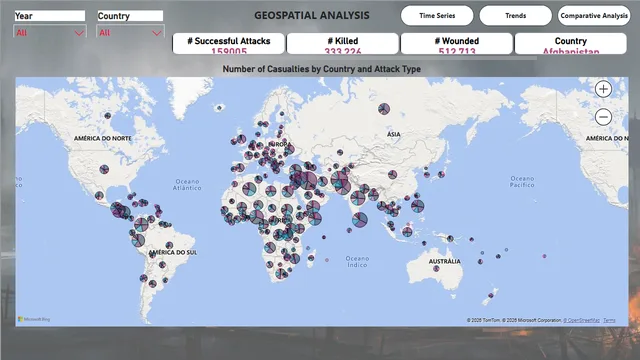Click the pie bubble on Madagascar
The width and height of the screenshot is (640, 360).
pos(311,258)
